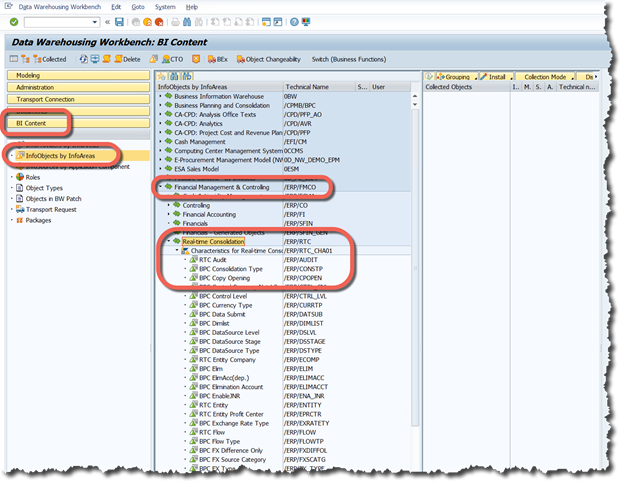Click the Roles icon in navigation
This screenshot has width=621, height=482.
(19, 177)
